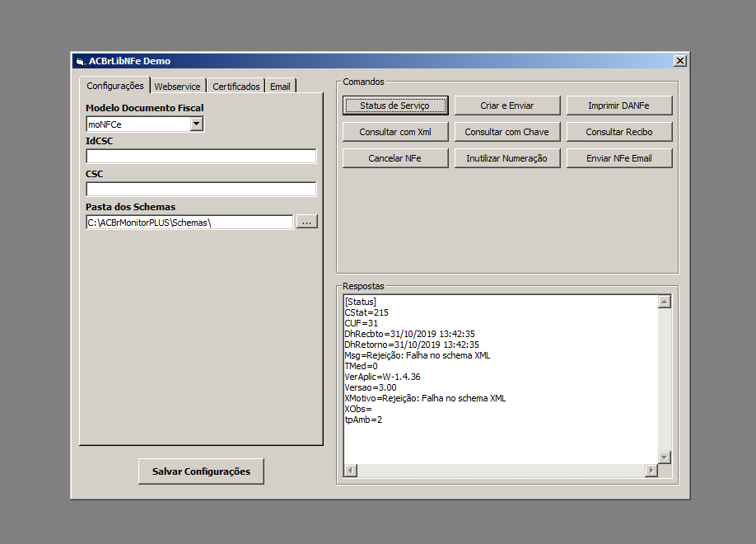Click Imprimir DANFe button
Image resolution: width=756 pixels, height=544 pixels.
coord(619,106)
